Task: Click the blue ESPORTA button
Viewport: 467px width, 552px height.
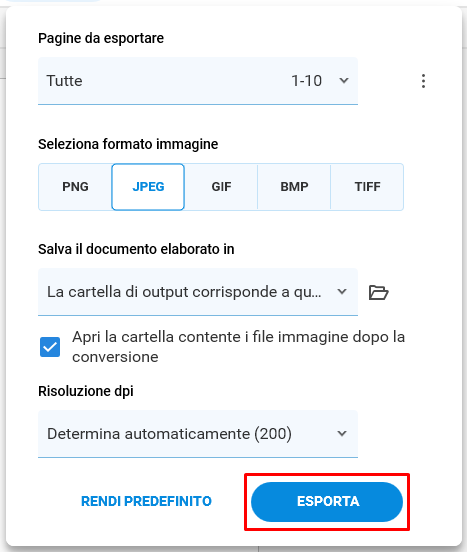Action: (327, 502)
